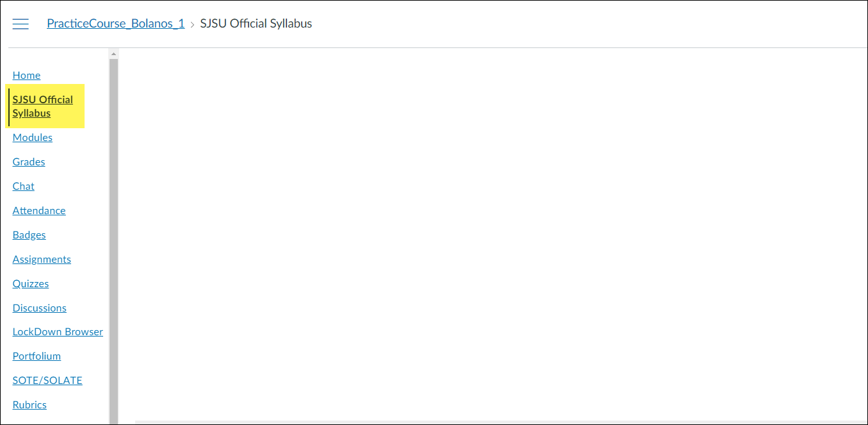Go to the course Home page
868x425 pixels.
(26, 75)
